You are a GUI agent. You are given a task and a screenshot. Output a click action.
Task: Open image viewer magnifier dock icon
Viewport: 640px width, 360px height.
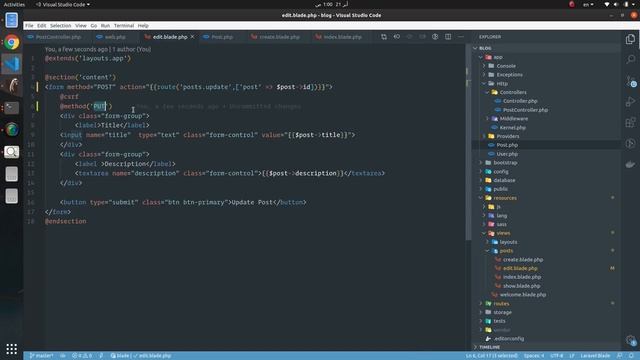[x=12, y=152]
